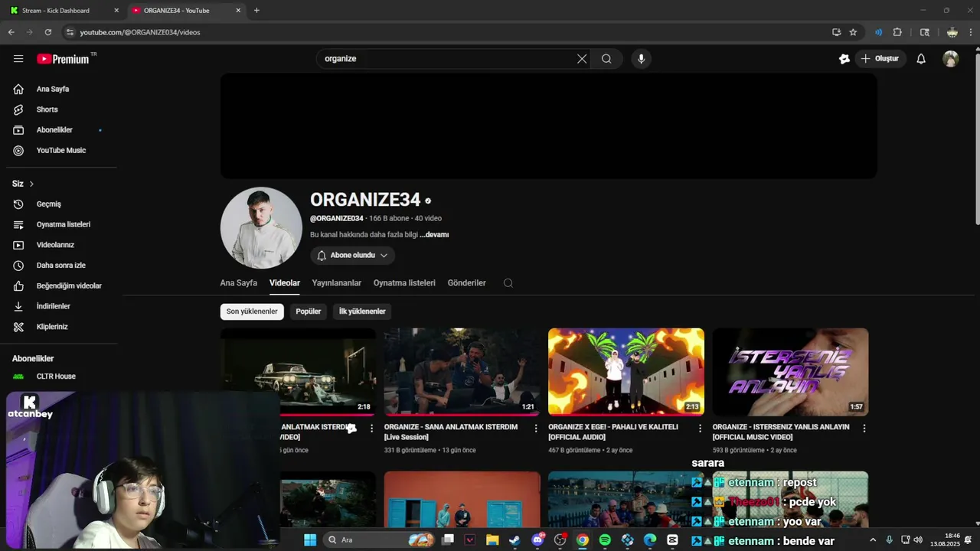Viewport: 980px width, 551px height.
Task: Open the Gönderiler tab
Action: 467,283
